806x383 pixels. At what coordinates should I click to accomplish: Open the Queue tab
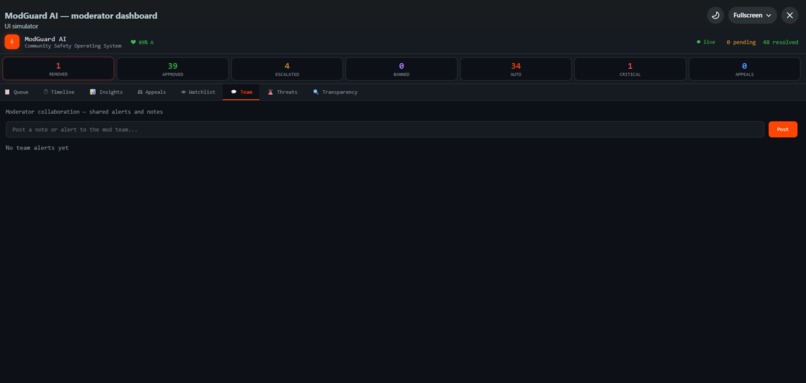(16, 92)
